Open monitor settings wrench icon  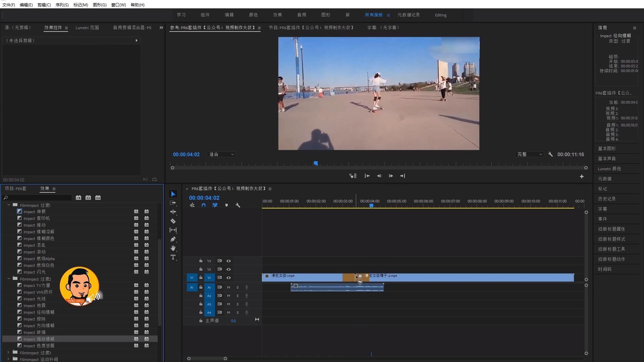tap(550, 154)
